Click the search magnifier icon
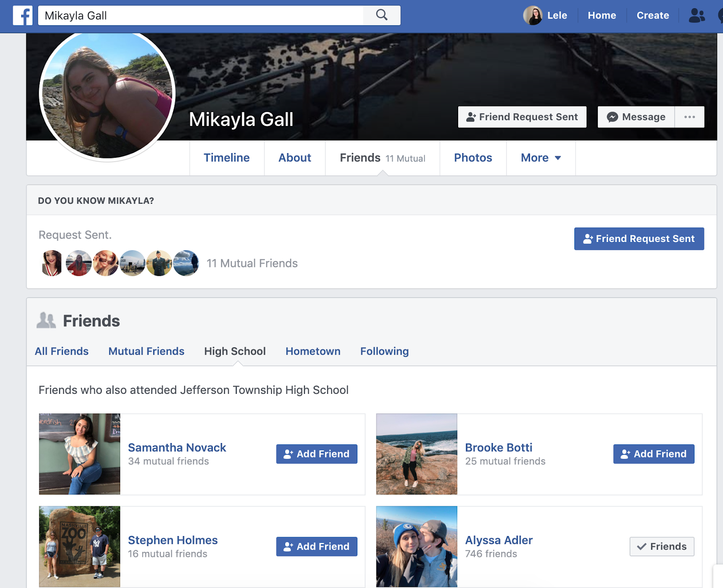The height and width of the screenshot is (588, 723). pyautogui.click(x=382, y=15)
